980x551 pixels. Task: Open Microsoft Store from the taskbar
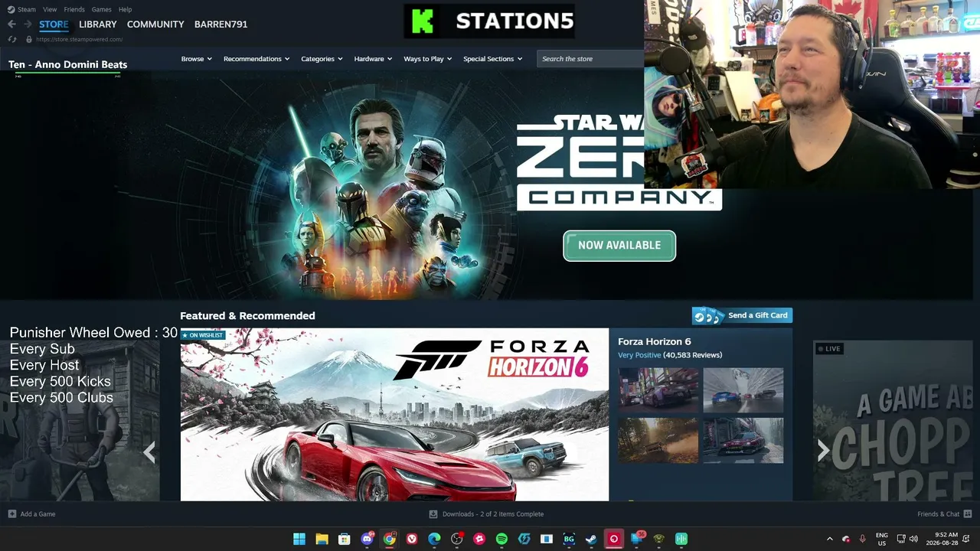click(345, 539)
